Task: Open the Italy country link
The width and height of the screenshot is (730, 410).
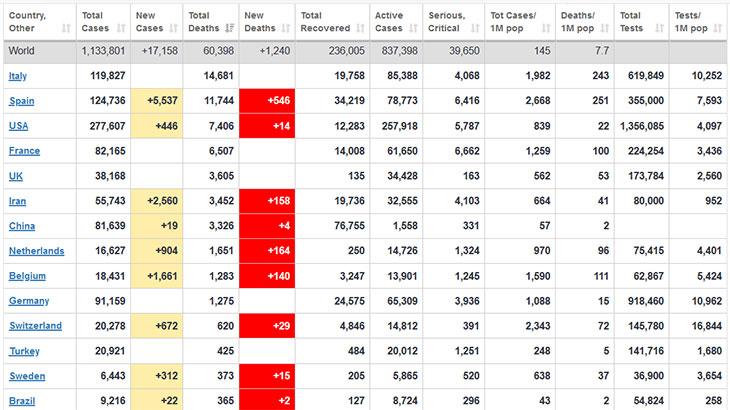Action: 18,77
